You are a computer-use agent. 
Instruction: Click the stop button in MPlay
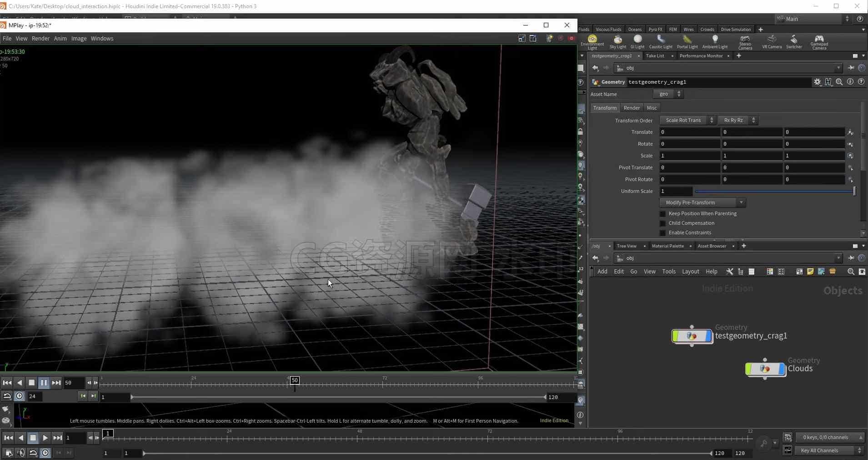tap(31, 383)
